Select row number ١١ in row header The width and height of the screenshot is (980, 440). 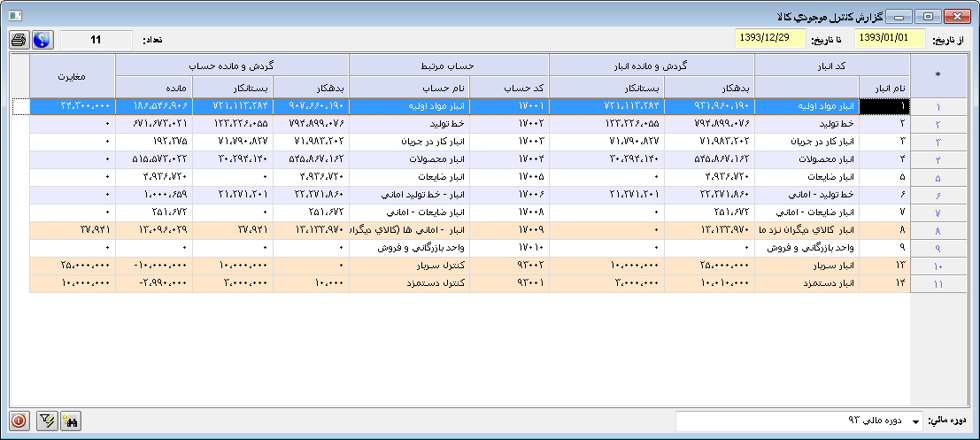click(938, 284)
